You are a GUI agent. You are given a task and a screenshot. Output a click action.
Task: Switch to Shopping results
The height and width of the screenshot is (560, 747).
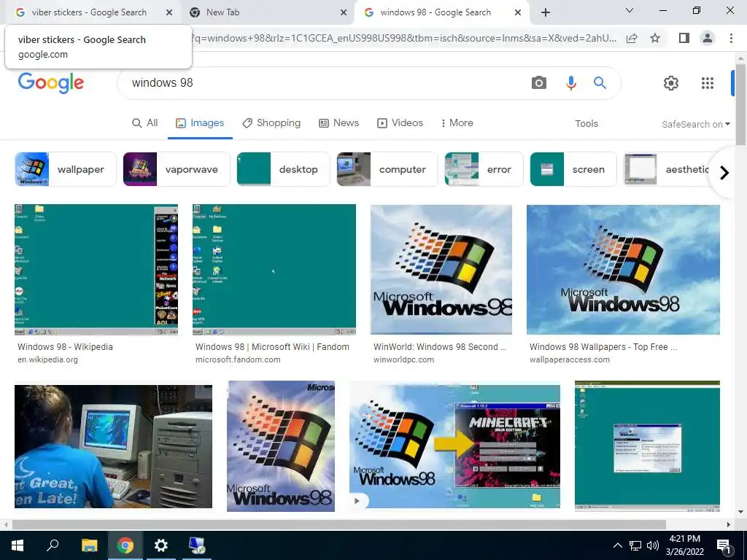click(x=271, y=122)
